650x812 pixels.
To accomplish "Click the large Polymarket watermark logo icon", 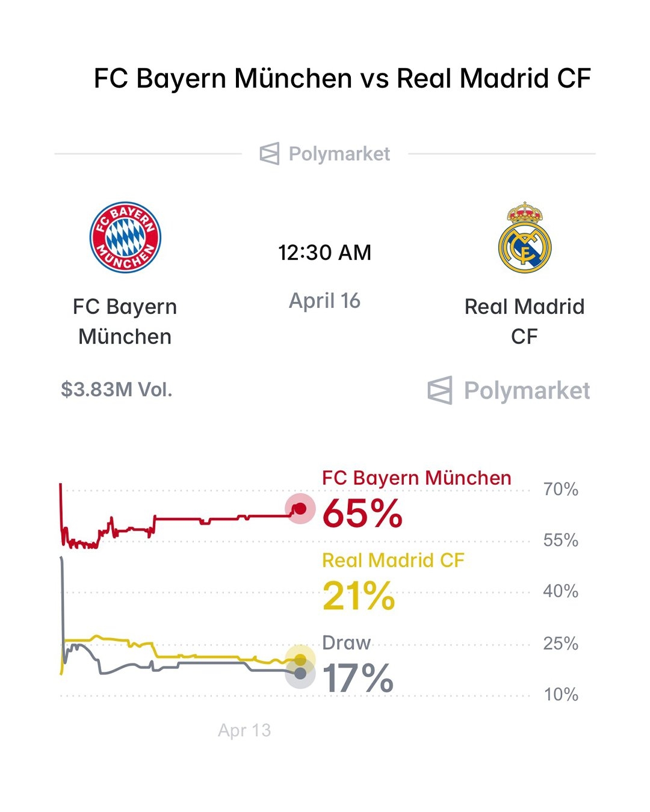I will (440, 390).
